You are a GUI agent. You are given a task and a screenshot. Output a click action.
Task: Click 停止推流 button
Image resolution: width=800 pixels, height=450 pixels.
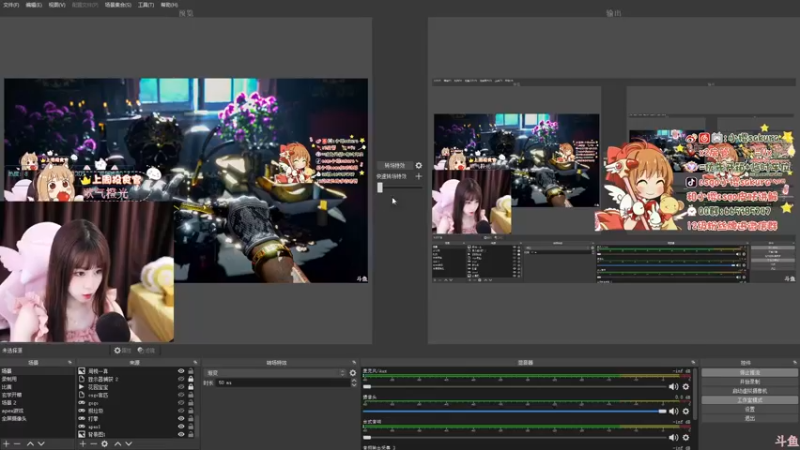pyautogui.click(x=749, y=372)
